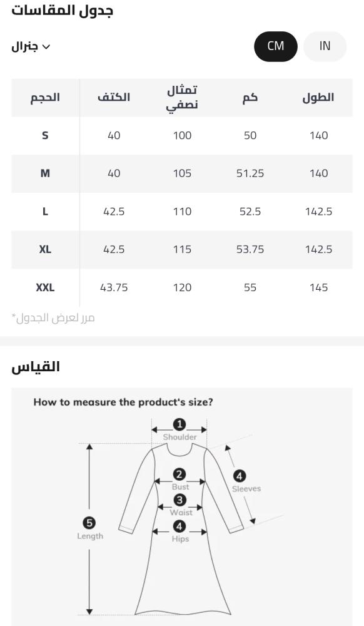
Task: Select the كم column header
Action: [x=250, y=98]
